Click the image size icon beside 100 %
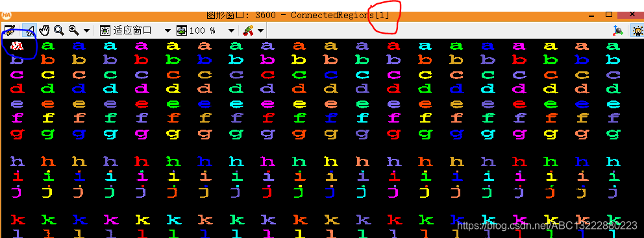Viewport: 644px width, 238px height. coord(182,30)
